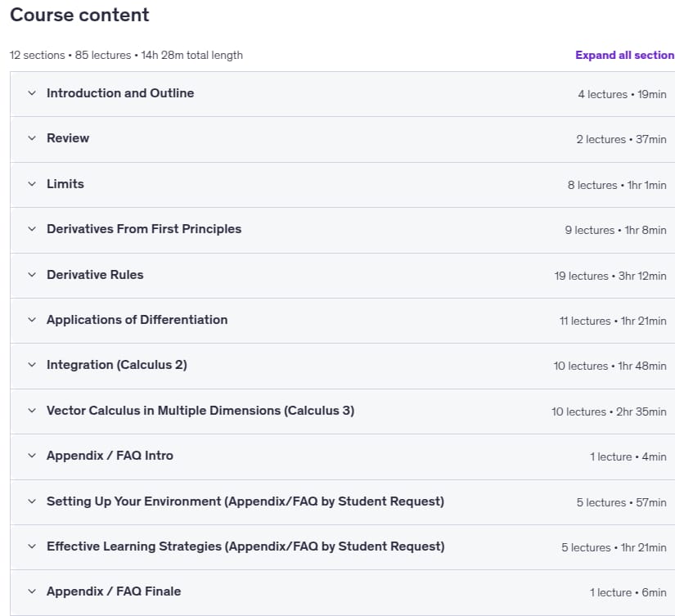Click chevron for Effective Learning Strategies
Viewport: 675px width, 616px height.
32,546
